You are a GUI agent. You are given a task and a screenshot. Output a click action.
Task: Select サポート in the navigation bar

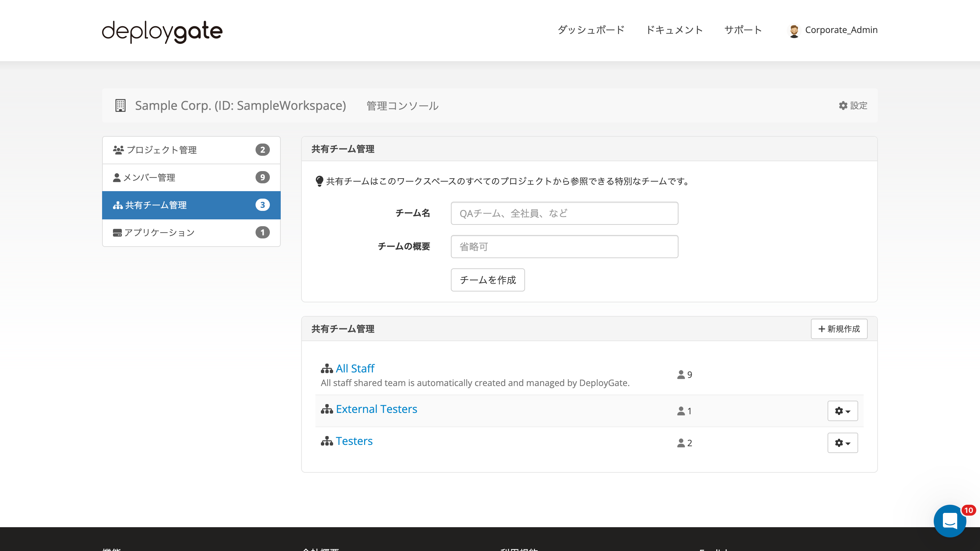click(742, 30)
